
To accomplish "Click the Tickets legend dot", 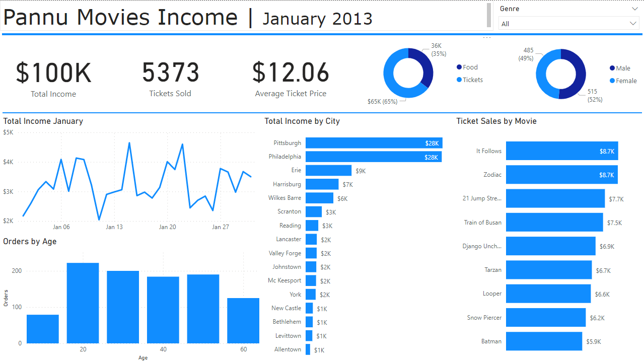I will 459,80.
